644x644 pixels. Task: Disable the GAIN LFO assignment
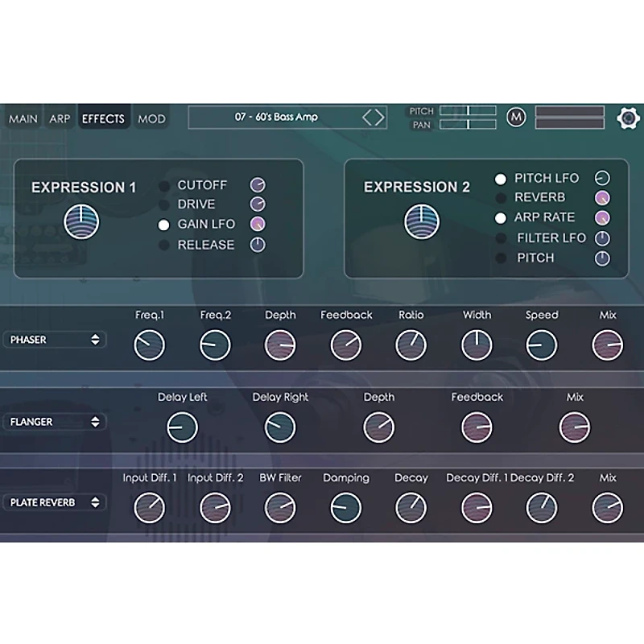pyautogui.click(x=163, y=225)
